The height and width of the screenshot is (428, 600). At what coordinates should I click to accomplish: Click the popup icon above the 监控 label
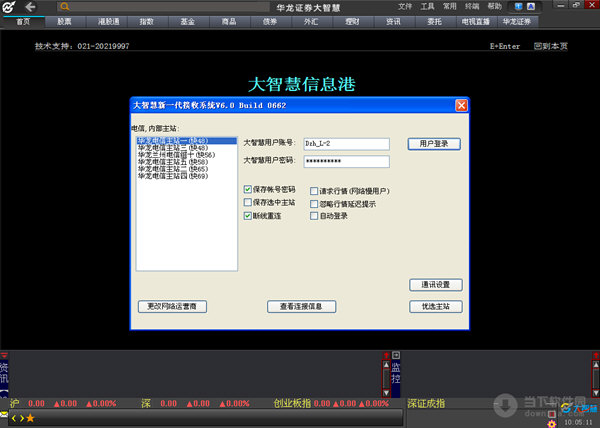pyautogui.click(x=396, y=355)
